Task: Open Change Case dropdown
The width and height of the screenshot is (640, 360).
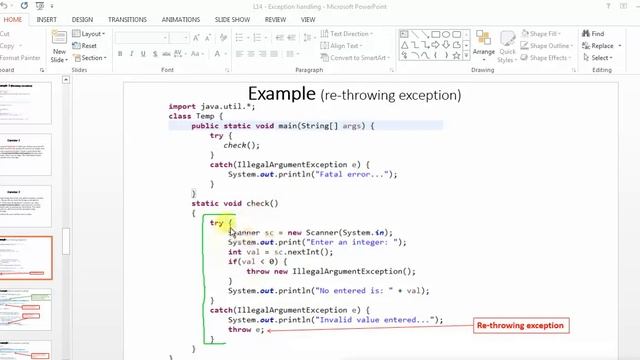Action: click(197, 53)
